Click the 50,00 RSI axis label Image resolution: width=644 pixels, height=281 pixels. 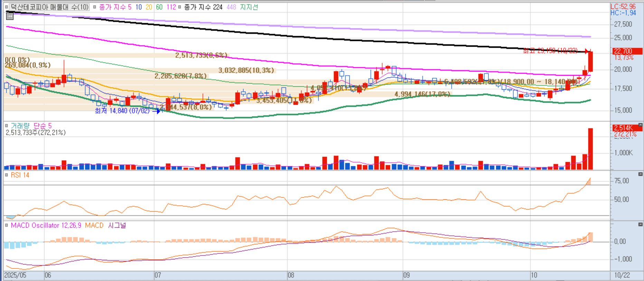622,199
